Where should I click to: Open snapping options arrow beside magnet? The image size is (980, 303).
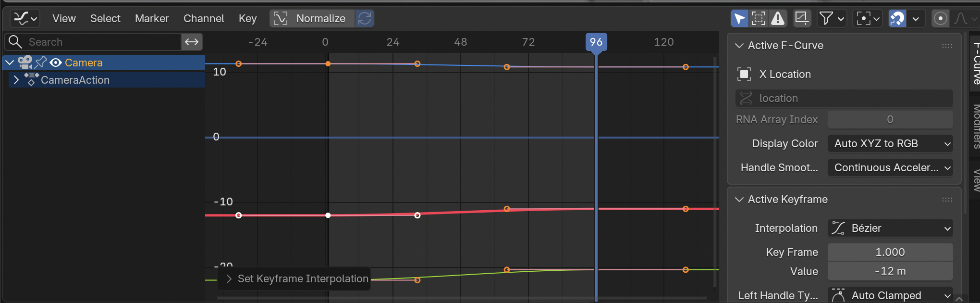click(x=916, y=19)
